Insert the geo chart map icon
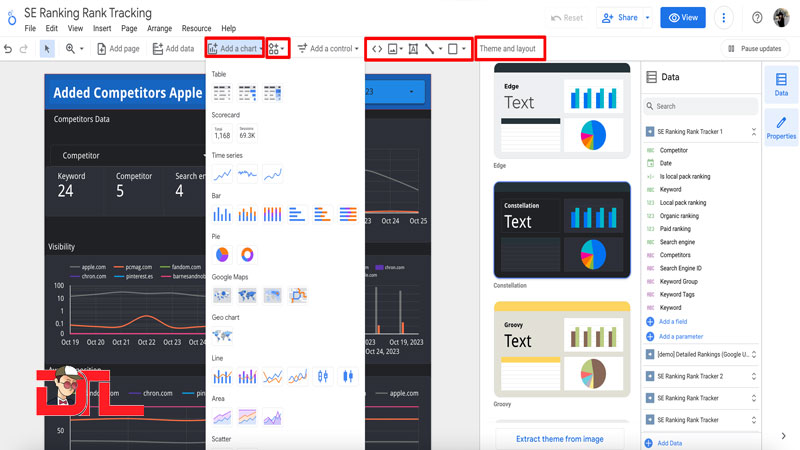 222,336
